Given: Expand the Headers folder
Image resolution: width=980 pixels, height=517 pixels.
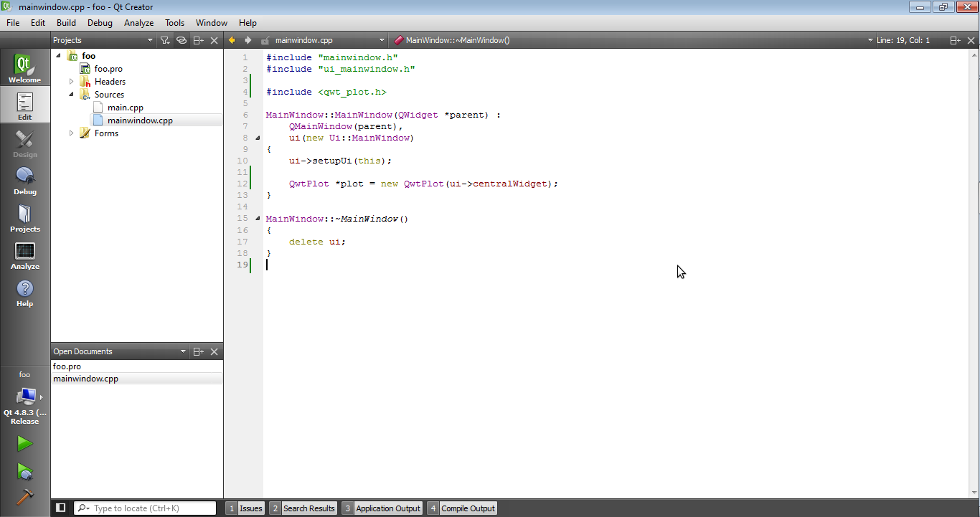Looking at the screenshot, I should [x=71, y=82].
